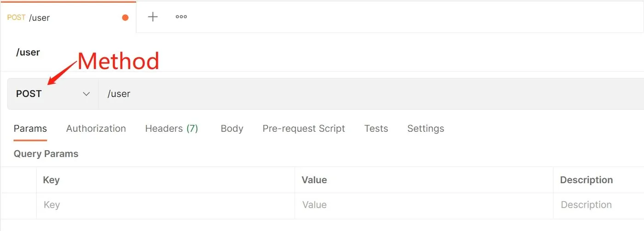Viewport: 644px width, 231px height.
Task: Click the Key column header
Action: click(51, 180)
